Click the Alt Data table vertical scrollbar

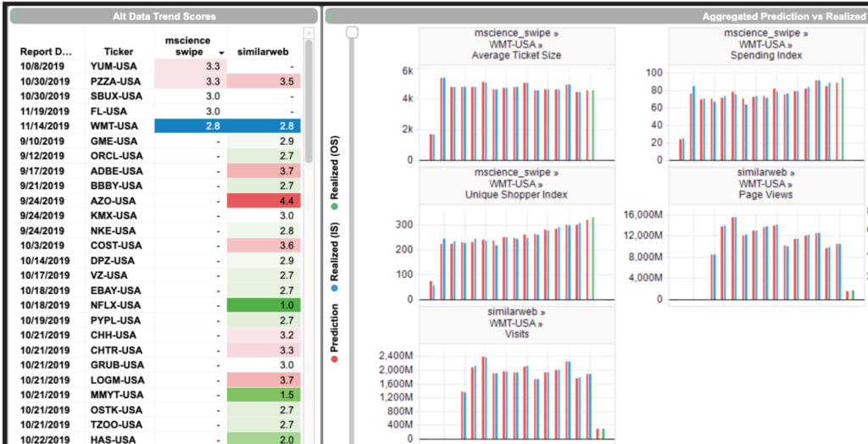click(309, 103)
